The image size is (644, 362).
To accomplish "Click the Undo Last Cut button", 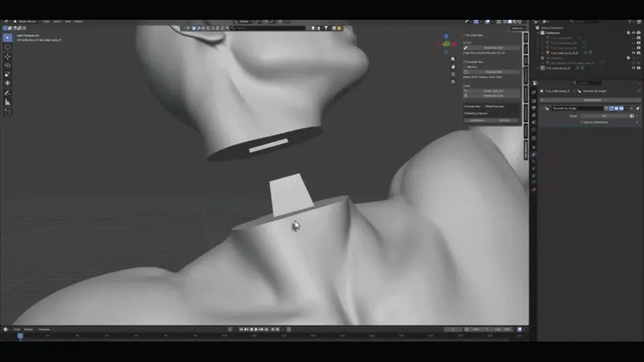I will click(x=493, y=91).
